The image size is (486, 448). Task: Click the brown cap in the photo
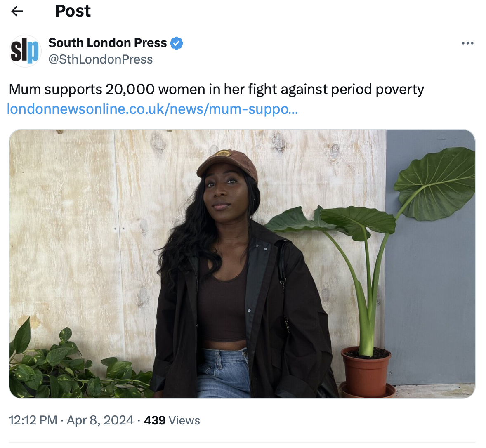tap(227, 163)
